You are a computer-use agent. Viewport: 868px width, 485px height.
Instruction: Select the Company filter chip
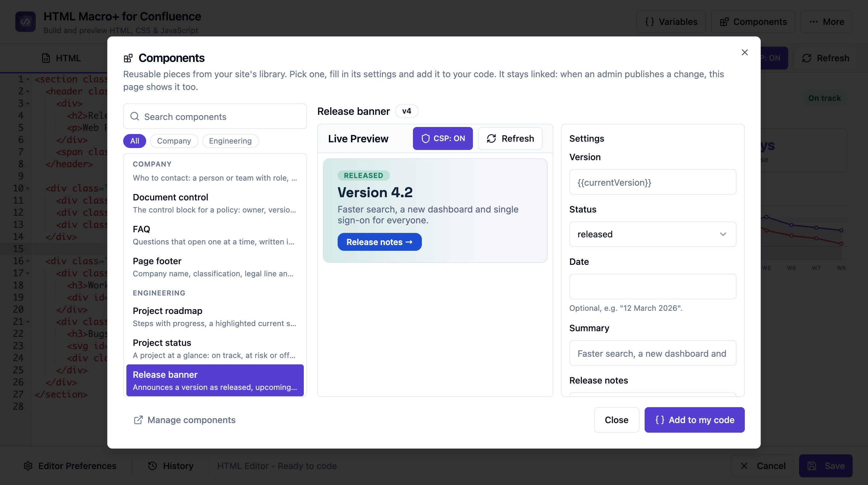point(174,141)
